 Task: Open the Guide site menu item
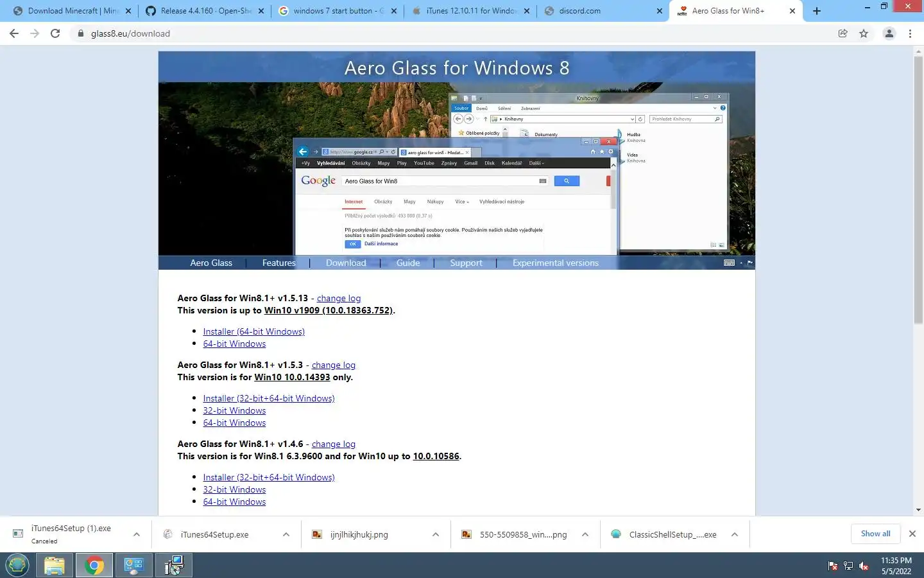click(x=408, y=263)
